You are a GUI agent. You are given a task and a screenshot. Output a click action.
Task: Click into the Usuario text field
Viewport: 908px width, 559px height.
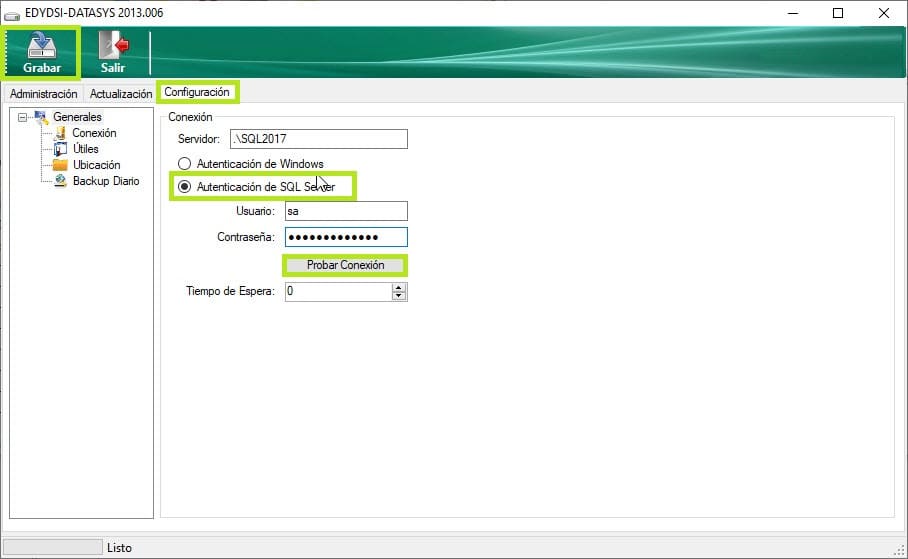(x=345, y=211)
